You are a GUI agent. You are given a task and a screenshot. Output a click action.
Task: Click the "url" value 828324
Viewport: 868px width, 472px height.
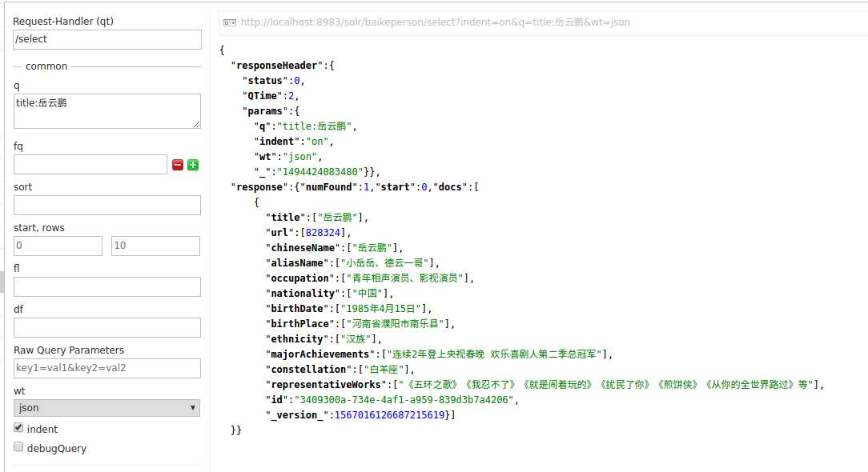point(323,233)
